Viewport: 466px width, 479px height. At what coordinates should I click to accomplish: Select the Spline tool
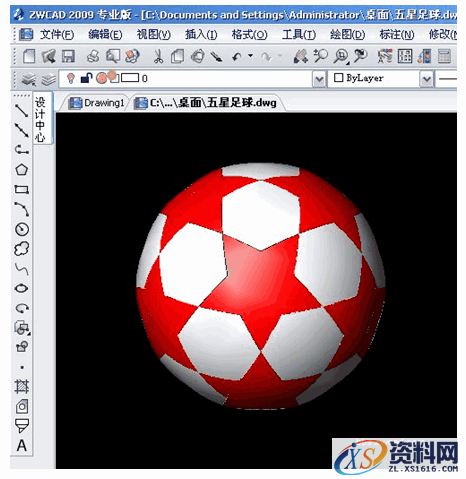click(x=22, y=269)
